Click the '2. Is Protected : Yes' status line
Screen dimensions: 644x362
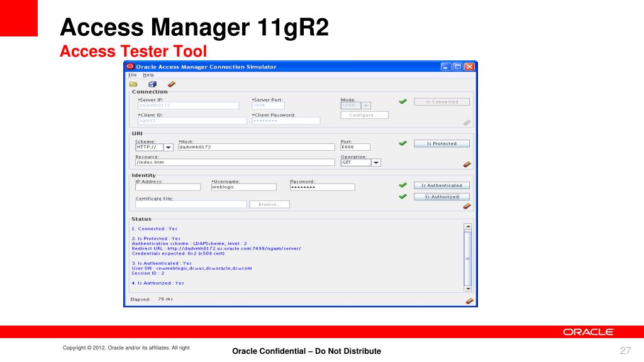[x=156, y=238]
